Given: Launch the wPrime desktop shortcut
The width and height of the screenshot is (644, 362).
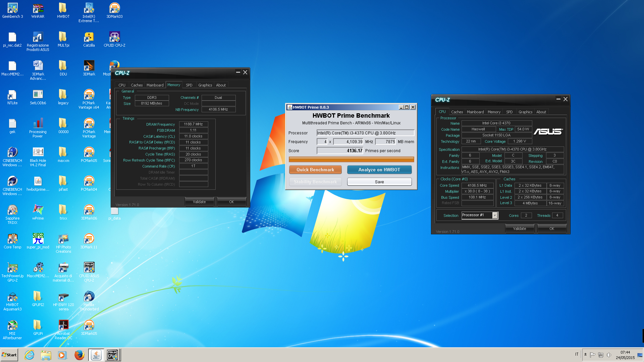Looking at the screenshot, I should (x=38, y=212).
